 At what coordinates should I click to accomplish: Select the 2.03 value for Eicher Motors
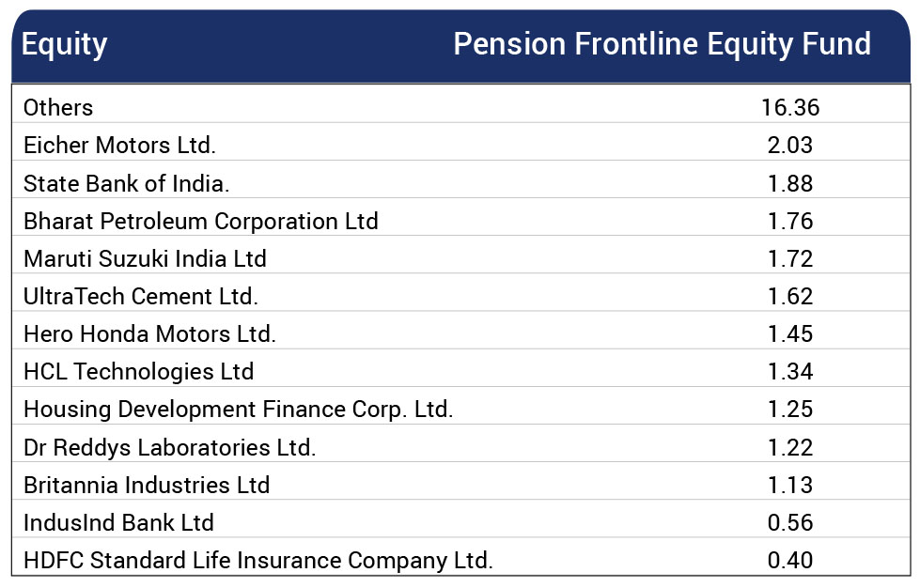(789, 146)
